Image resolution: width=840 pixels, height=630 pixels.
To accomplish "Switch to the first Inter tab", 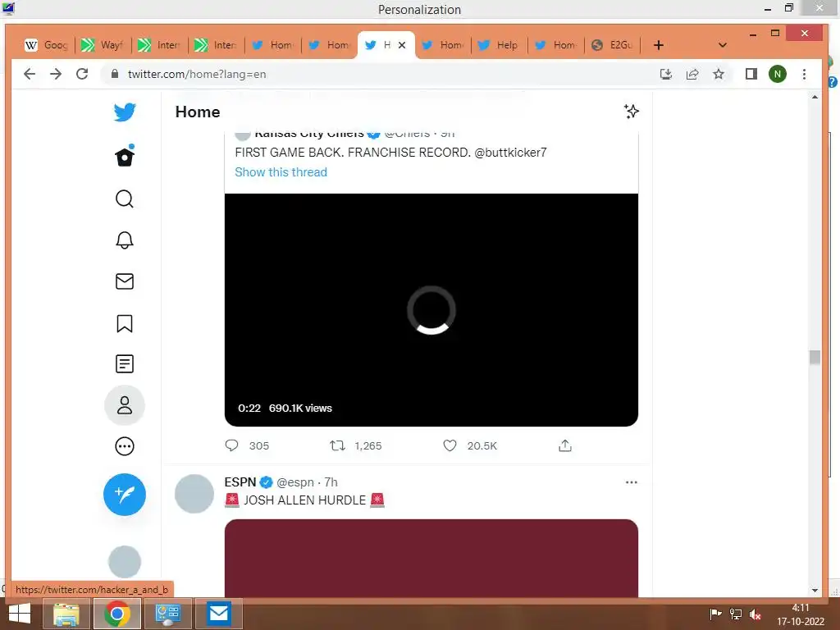I will pyautogui.click(x=160, y=45).
